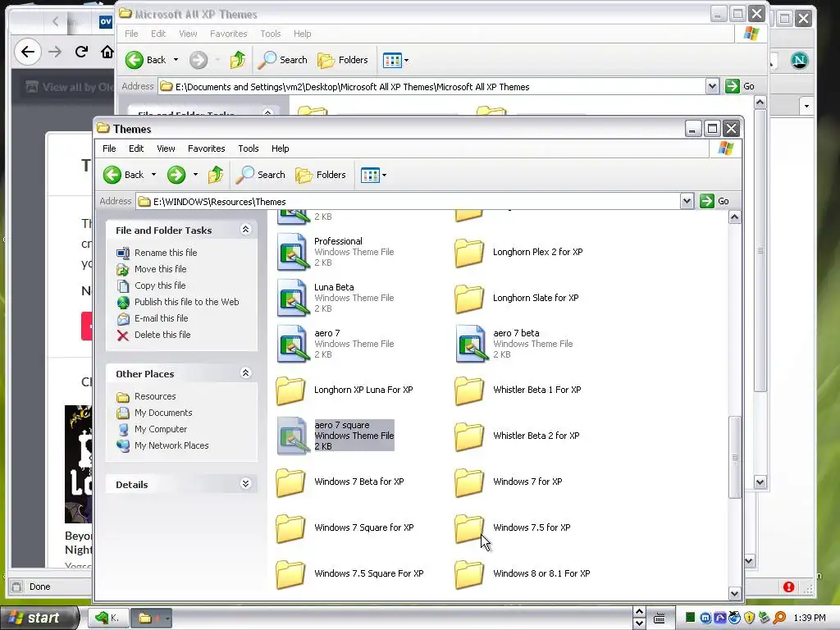Screen dimensions: 840x630
Task: Select the Windows 7 Beta for XP folder
Action: point(290,482)
